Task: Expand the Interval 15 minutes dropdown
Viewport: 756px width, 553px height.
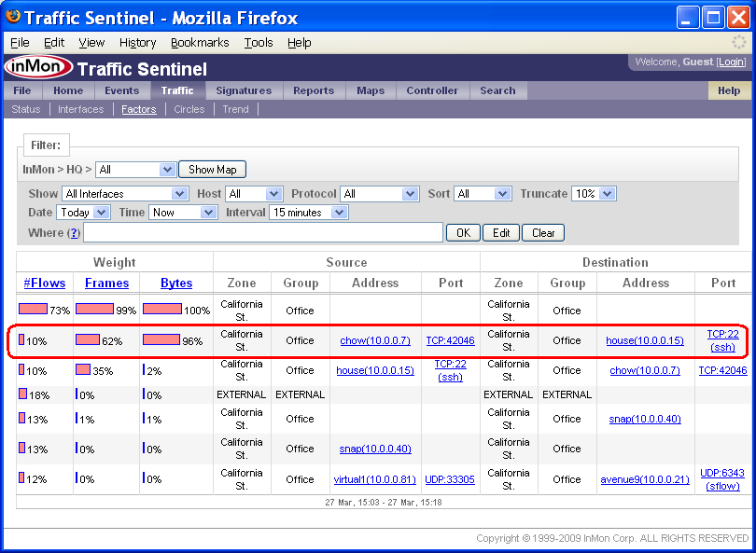Action: 309,213
